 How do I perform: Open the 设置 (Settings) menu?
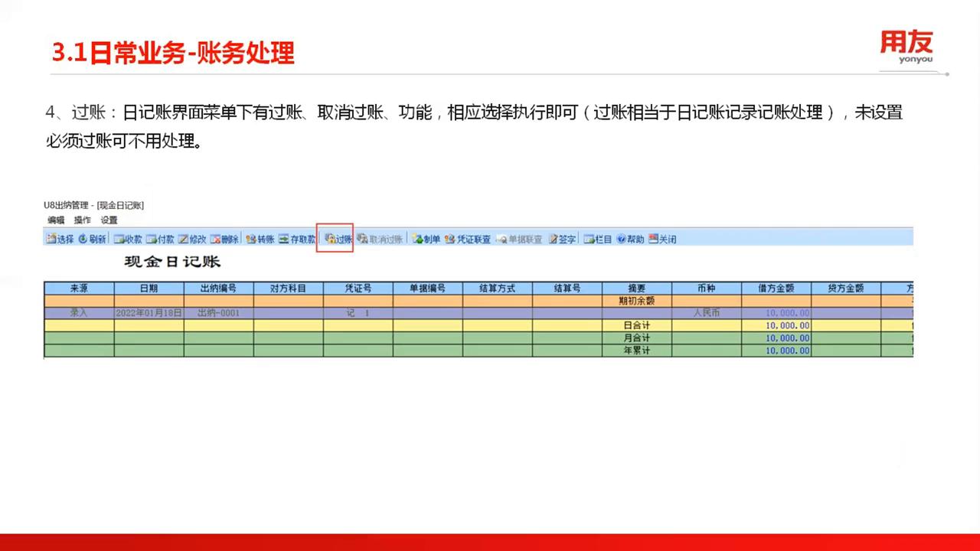click(108, 220)
